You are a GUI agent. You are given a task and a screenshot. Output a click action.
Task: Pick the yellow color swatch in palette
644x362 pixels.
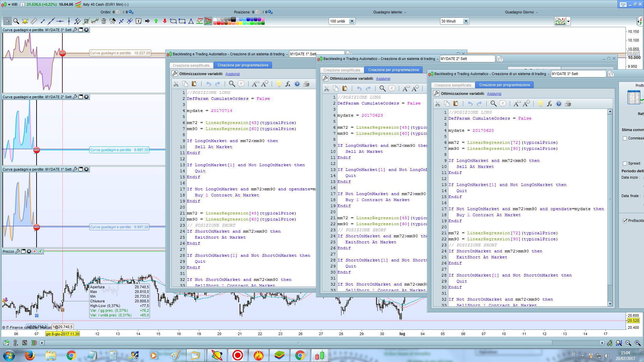241,23
